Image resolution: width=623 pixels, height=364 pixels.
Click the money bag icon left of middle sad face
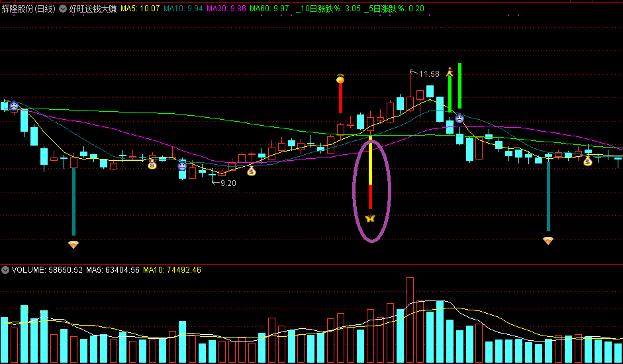point(152,163)
